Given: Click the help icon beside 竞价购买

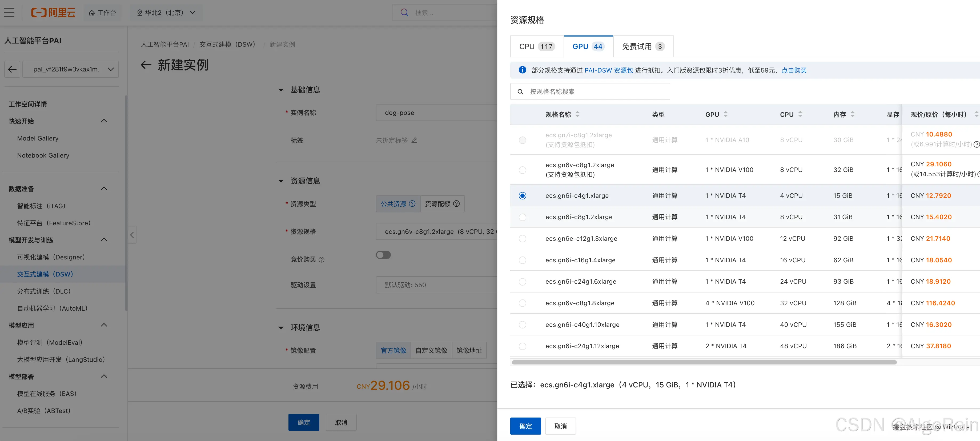Looking at the screenshot, I should point(322,260).
